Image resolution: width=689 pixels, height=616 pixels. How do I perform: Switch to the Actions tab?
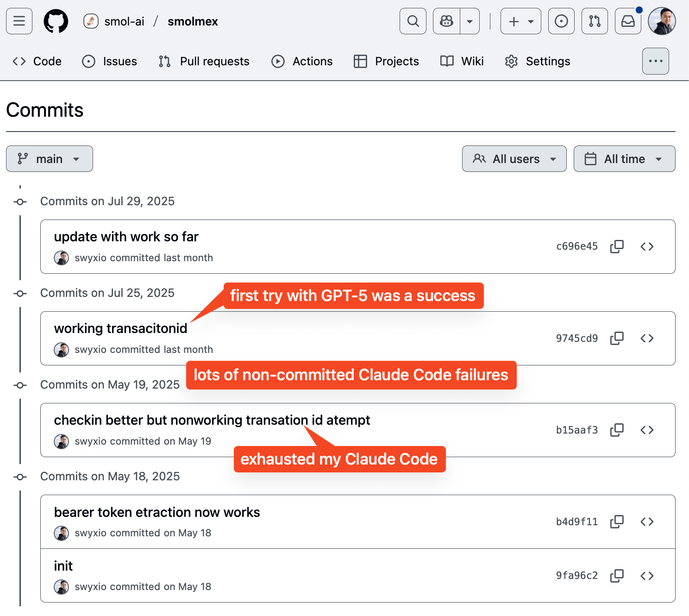coord(302,61)
